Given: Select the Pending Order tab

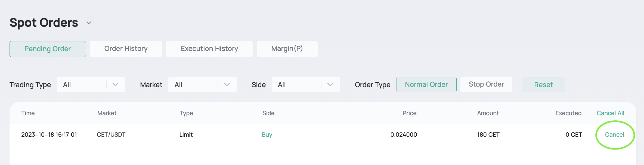Looking at the screenshot, I should tap(48, 49).
